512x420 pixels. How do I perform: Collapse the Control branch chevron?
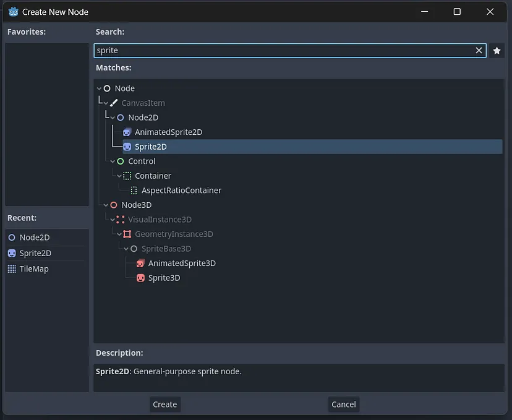(x=113, y=161)
